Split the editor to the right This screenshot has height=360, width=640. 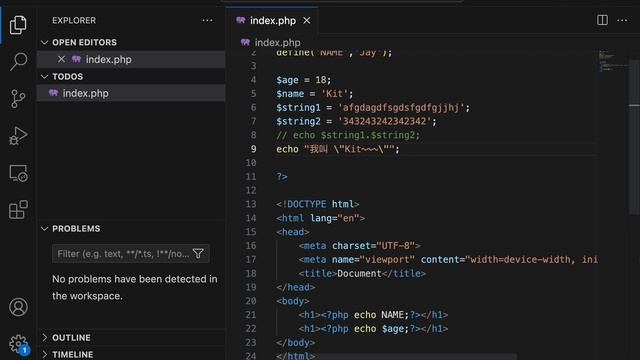click(602, 20)
